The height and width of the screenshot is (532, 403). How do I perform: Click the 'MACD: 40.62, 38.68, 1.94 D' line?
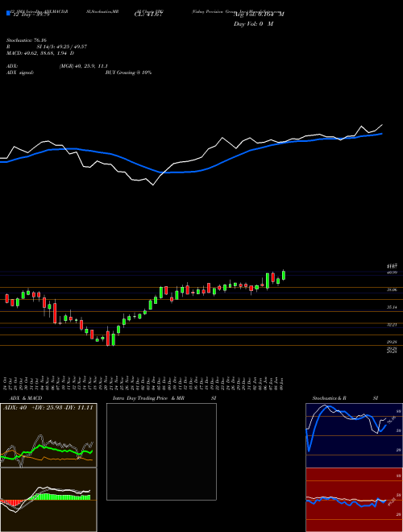(x=40, y=53)
